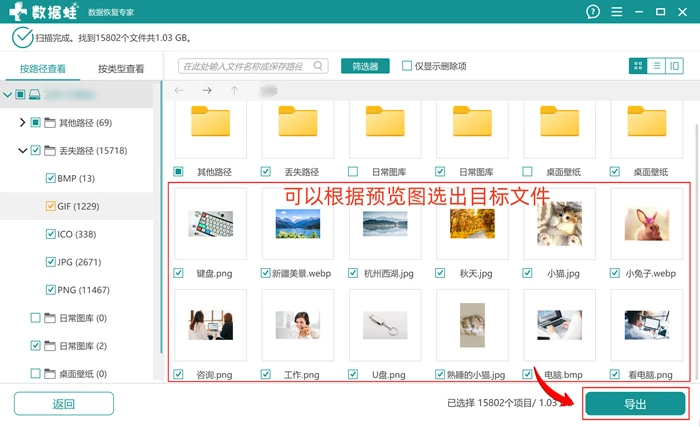This screenshot has height=427, width=700.
Task: Uncheck the GIF (1229) checkbox
Action: (x=50, y=206)
